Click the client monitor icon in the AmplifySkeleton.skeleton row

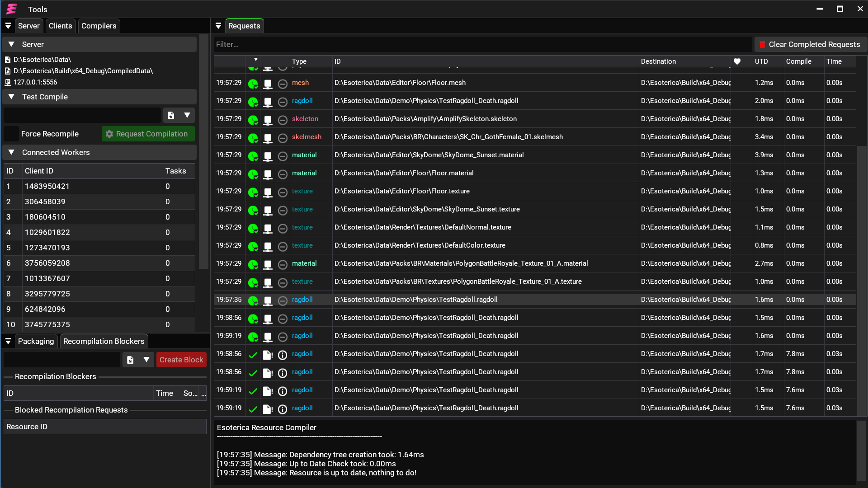point(268,120)
